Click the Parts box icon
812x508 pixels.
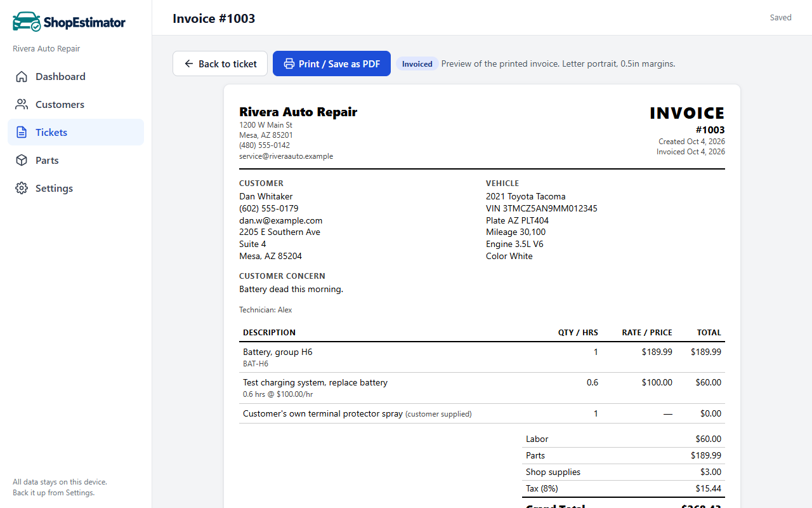(x=22, y=161)
